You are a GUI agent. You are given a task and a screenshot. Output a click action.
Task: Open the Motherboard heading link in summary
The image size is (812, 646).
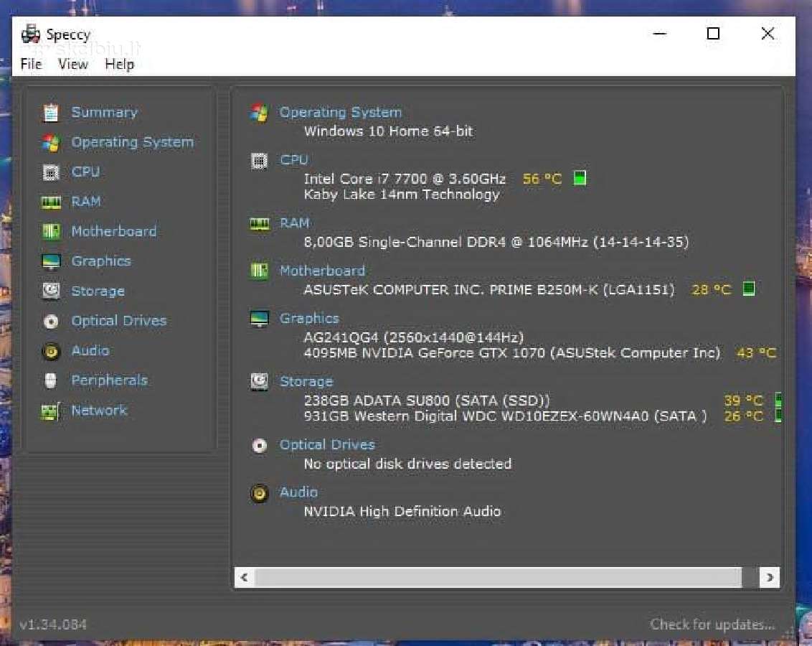[x=322, y=271]
